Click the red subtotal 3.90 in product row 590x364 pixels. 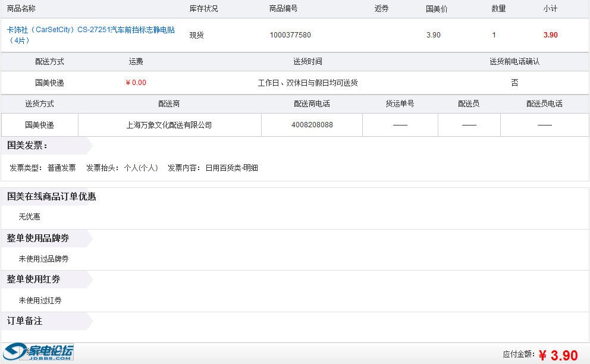click(x=551, y=35)
